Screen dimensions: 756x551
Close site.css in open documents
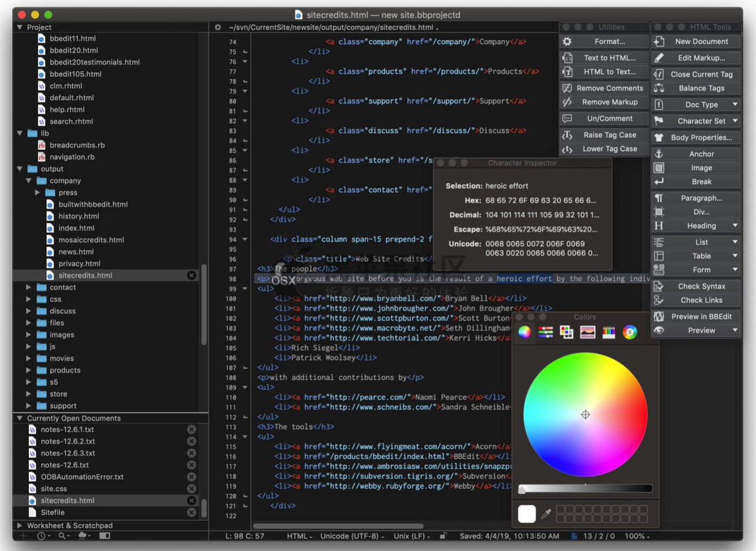[x=192, y=489]
